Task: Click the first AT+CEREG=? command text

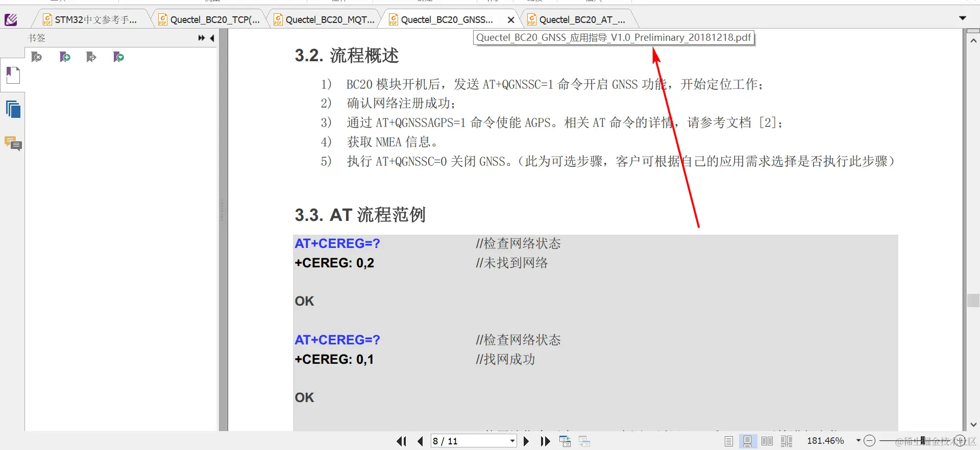Action: point(337,243)
